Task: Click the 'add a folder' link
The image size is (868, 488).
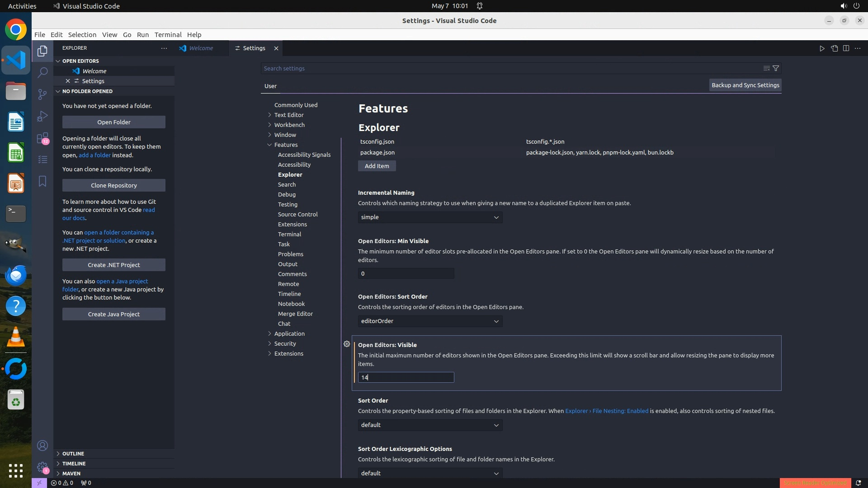Action: pos(94,155)
